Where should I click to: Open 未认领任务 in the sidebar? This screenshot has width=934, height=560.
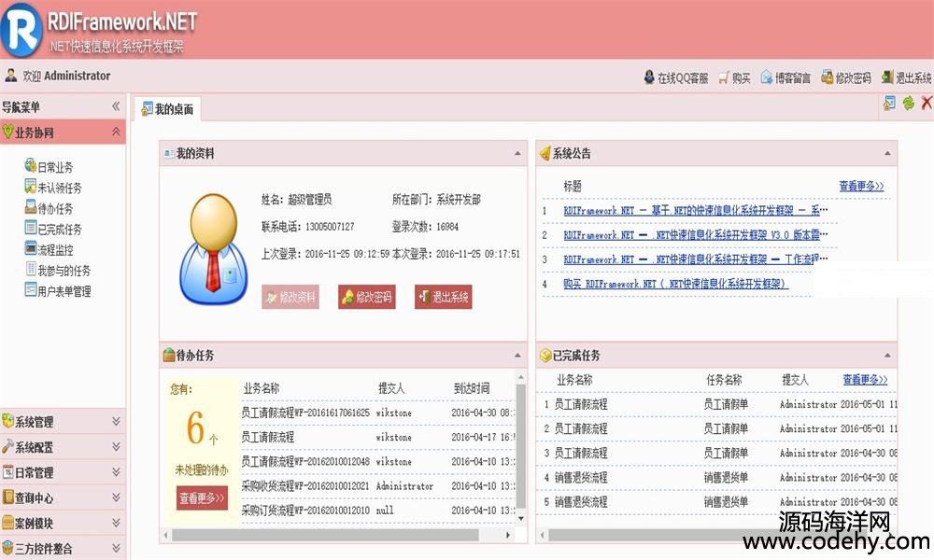point(53,188)
